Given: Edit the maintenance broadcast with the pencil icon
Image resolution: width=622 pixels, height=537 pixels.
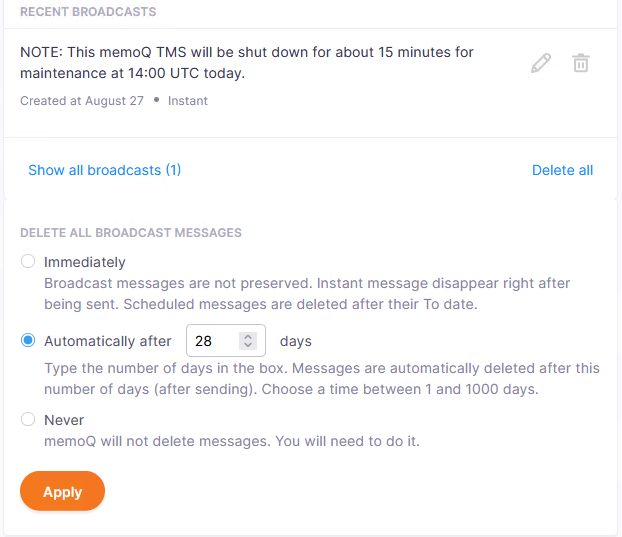Looking at the screenshot, I should tap(541, 64).
